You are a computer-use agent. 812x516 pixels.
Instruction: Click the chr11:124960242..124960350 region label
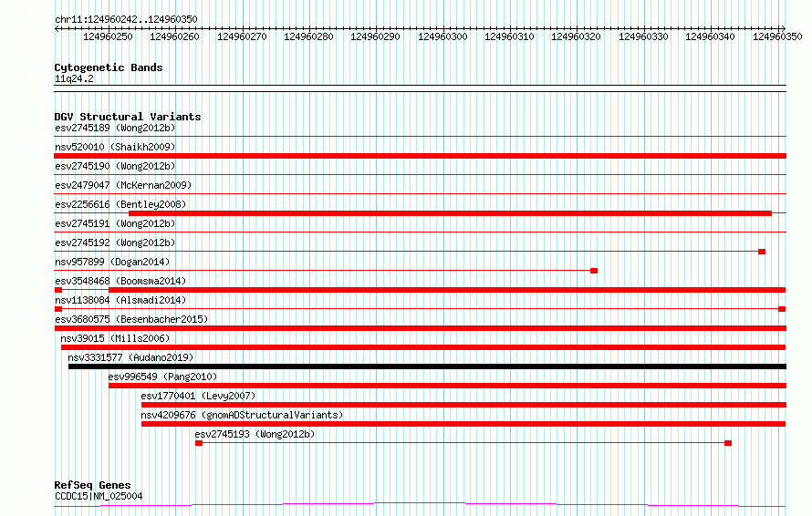point(126,19)
